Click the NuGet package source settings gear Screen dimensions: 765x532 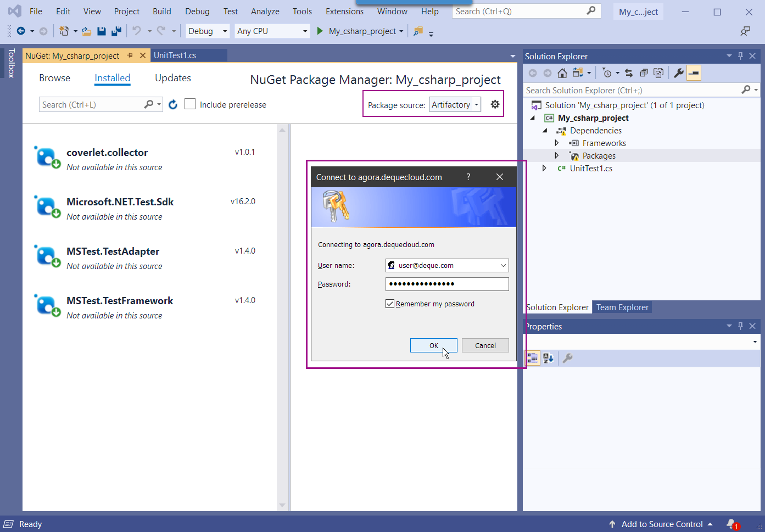(x=495, y=104)
